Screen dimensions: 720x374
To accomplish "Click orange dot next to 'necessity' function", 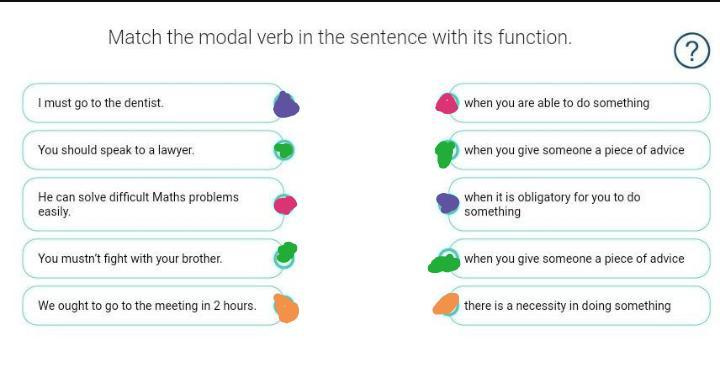I will pyautogui.click(x=446, y=304).
